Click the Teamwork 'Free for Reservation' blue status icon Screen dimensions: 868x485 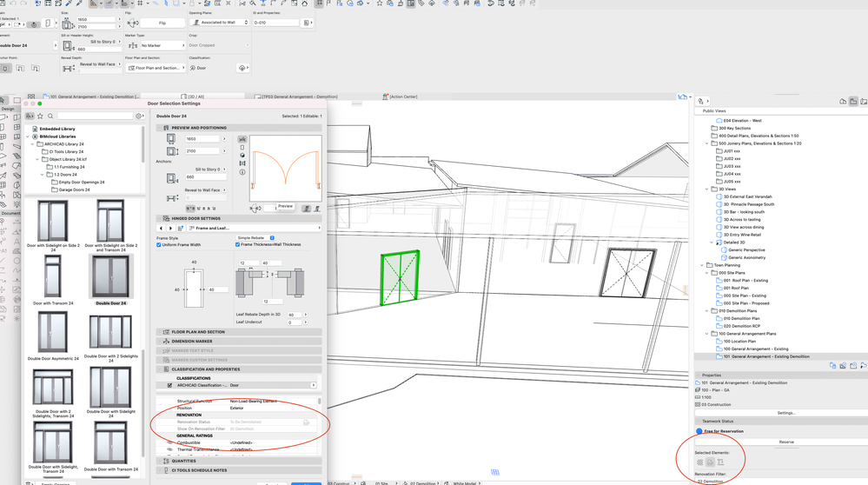coord(699,431)
